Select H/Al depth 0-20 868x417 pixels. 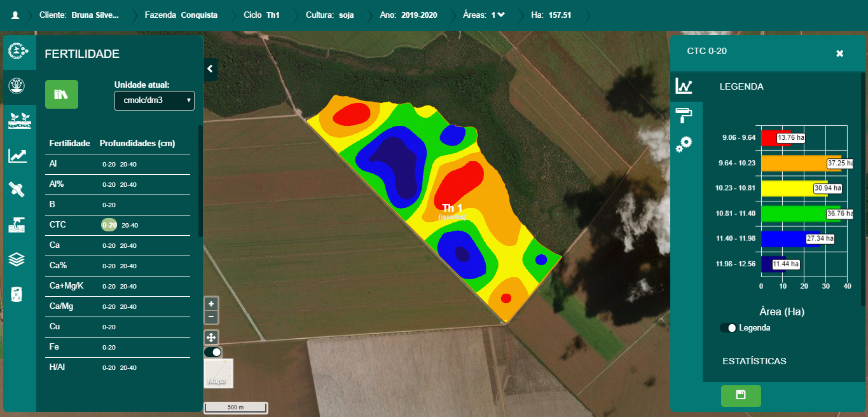109,368
